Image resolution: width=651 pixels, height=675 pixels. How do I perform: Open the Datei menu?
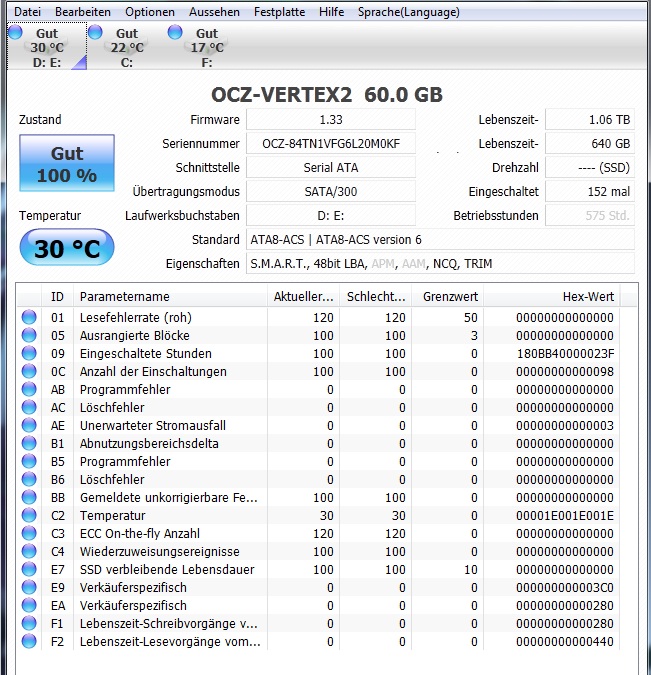(x=27, y=12)
